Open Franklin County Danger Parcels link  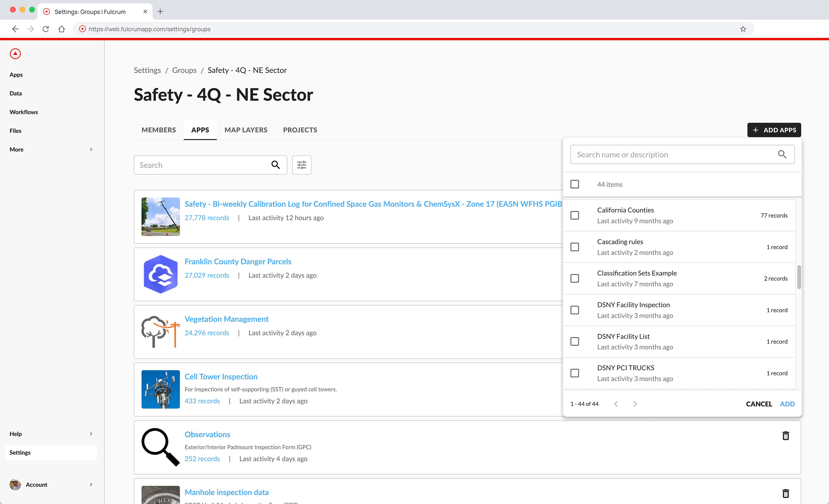click(238, 261)
